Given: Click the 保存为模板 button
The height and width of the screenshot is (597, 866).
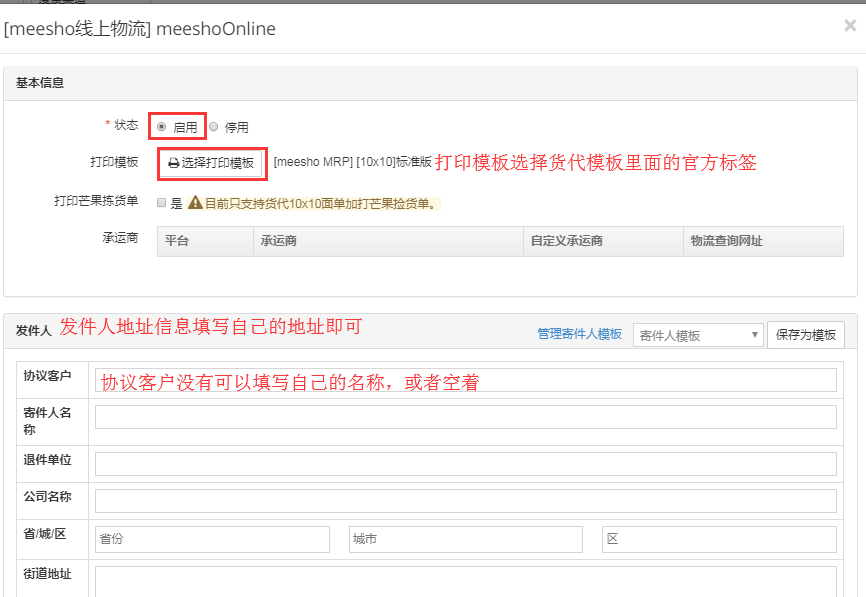Looking at the screenshot, I should click(x=805, y=335).
